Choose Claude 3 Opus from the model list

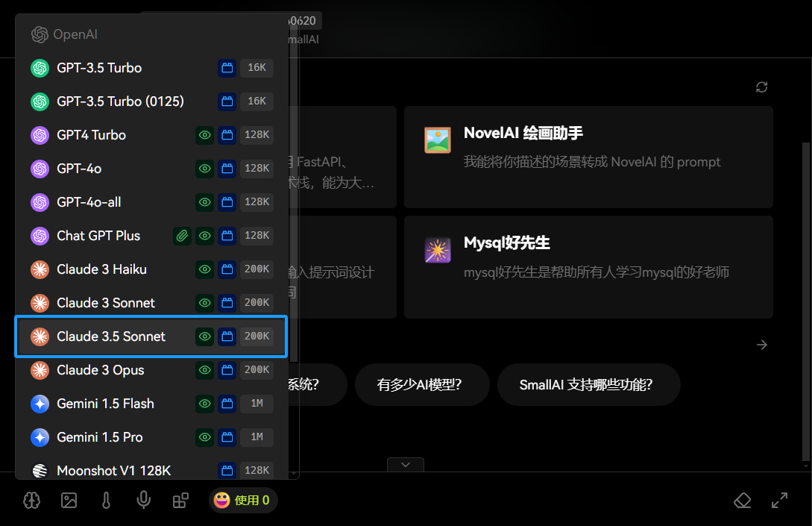[151, 370]
